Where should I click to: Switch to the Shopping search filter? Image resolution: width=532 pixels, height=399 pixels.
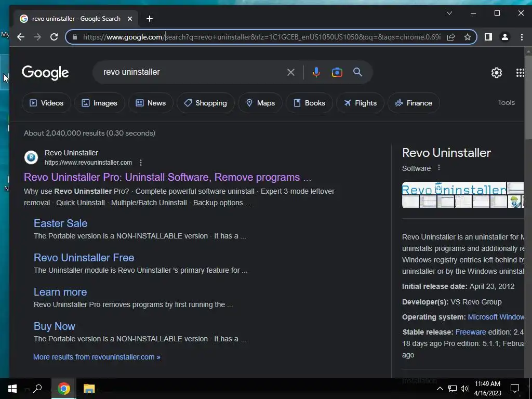(x=205, y=103)
